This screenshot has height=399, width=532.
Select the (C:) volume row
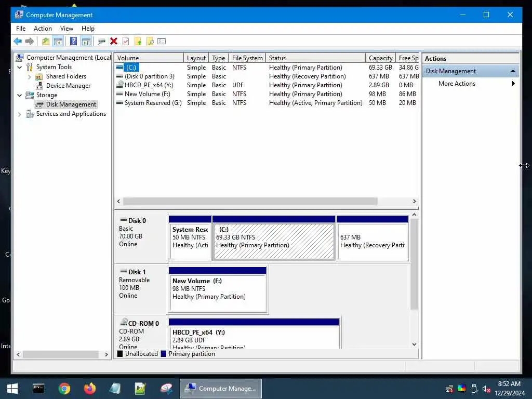pos(267,68)
